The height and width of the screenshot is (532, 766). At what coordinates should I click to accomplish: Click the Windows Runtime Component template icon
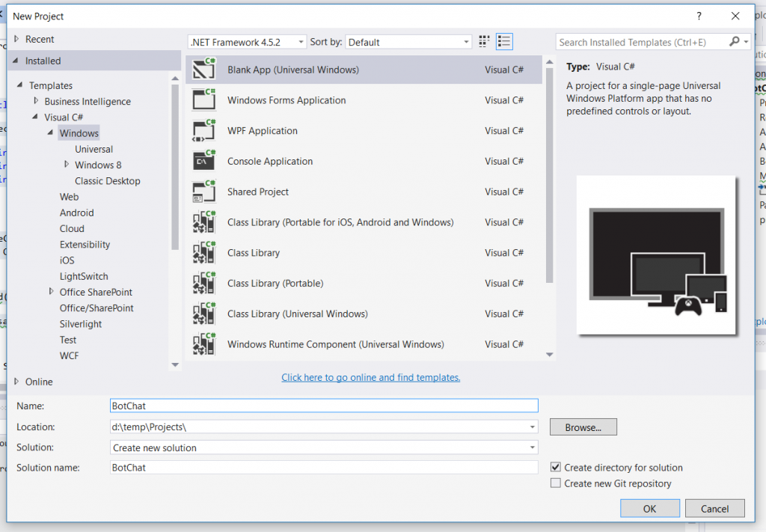coord(203,344)
